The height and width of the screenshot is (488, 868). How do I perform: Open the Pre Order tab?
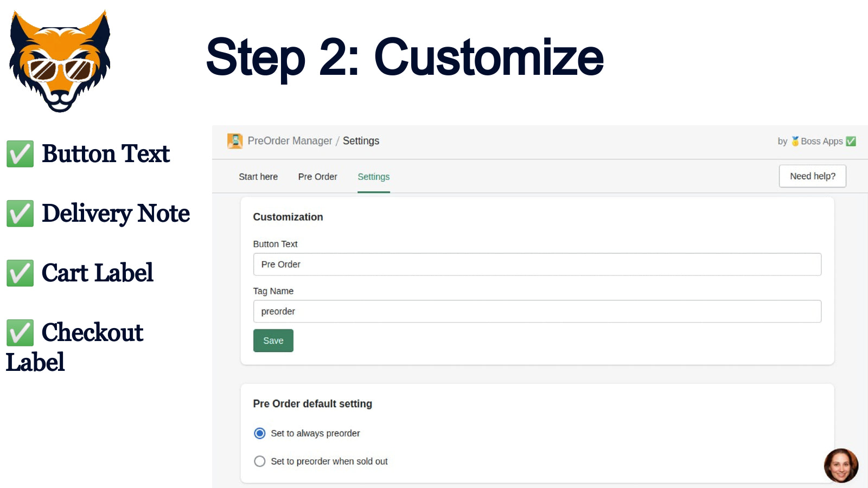coord(317,177)
